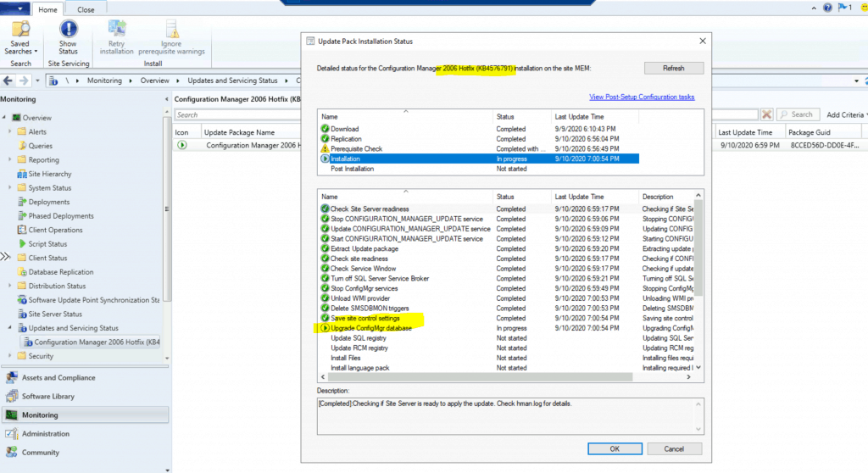
Task: Click in-progress icon of Upgrade ConfigMgr database
Action: (325, 328)
